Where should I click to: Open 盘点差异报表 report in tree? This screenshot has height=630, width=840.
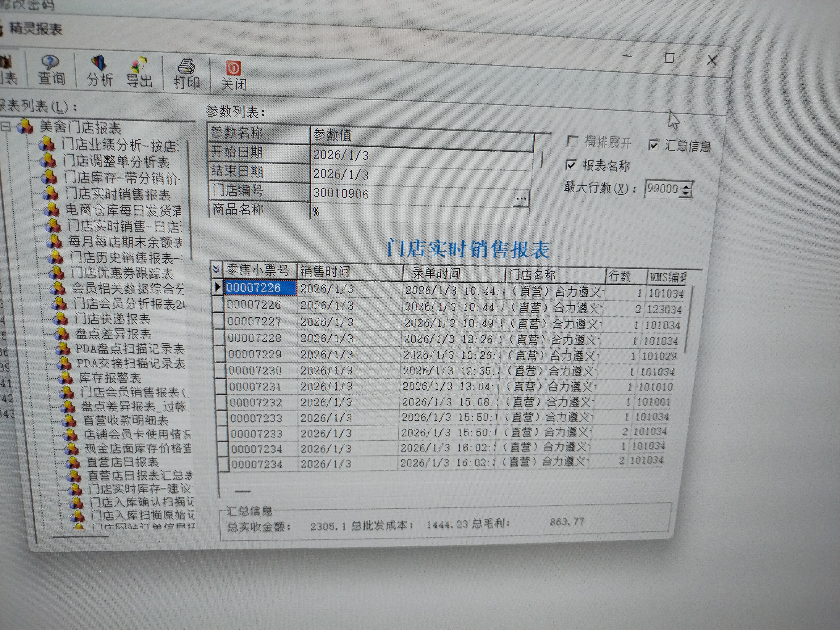tap(113, 334)
